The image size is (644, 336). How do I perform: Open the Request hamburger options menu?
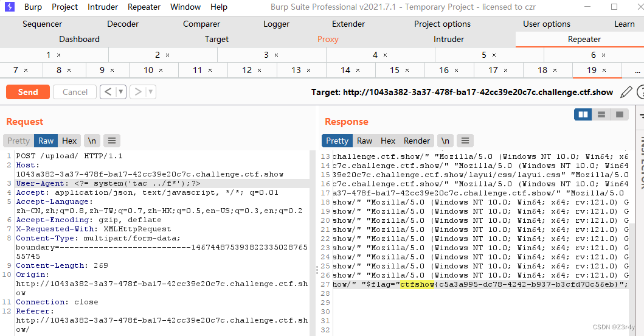click(112, 141)
